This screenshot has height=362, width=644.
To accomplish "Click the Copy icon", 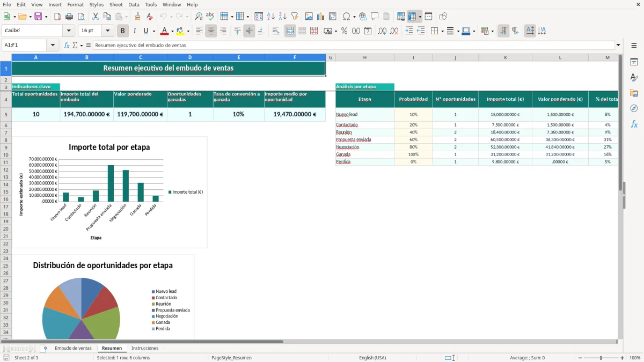I will click(107, 17).
